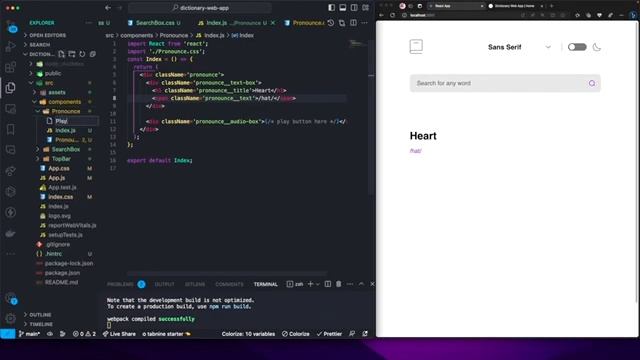This screenshot has height=360, width=640.
Task: Expand the assets folder
Action: tap(57, 92)
